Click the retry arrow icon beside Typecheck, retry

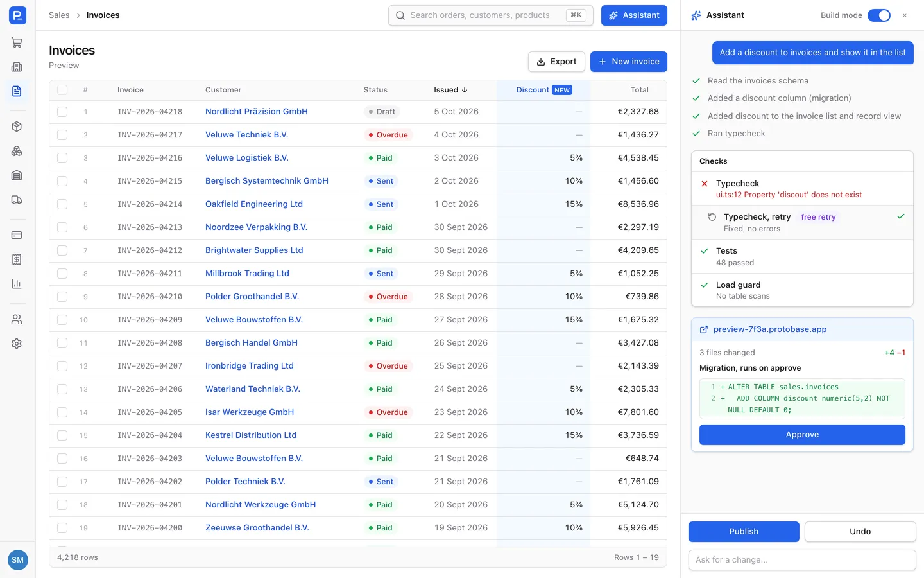[712, 217]
